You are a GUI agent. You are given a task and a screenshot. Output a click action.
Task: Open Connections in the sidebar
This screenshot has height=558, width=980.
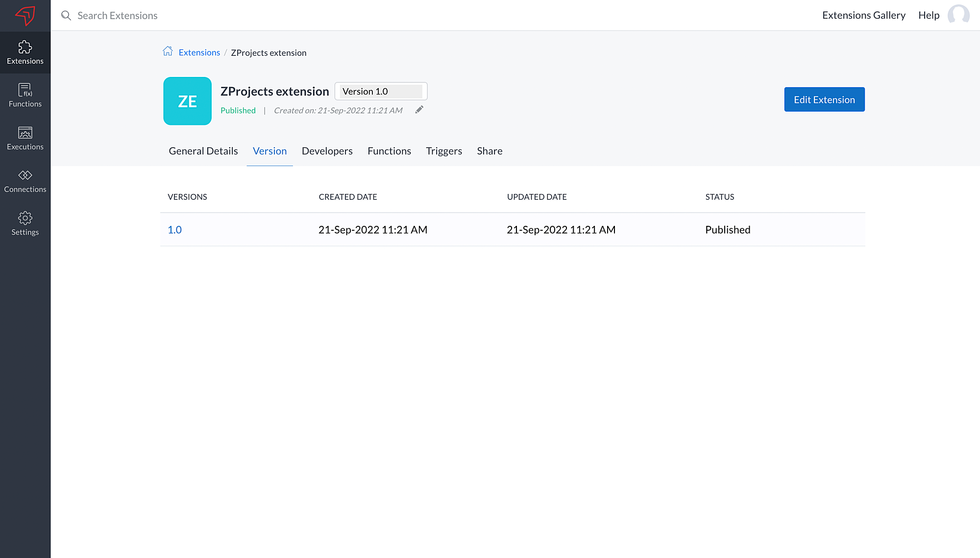click(x=25, y=181)
